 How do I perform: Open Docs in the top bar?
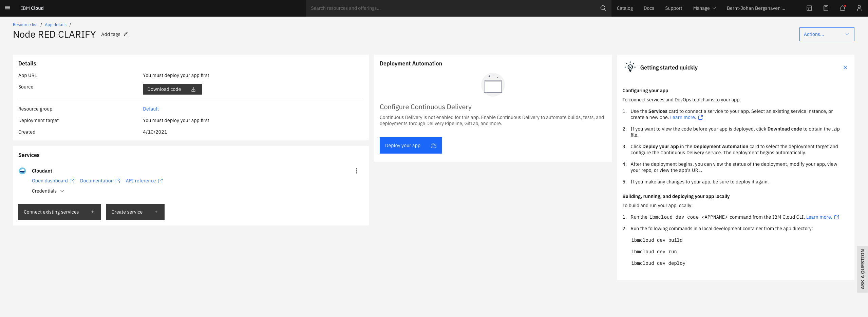[x=649, y=8]
